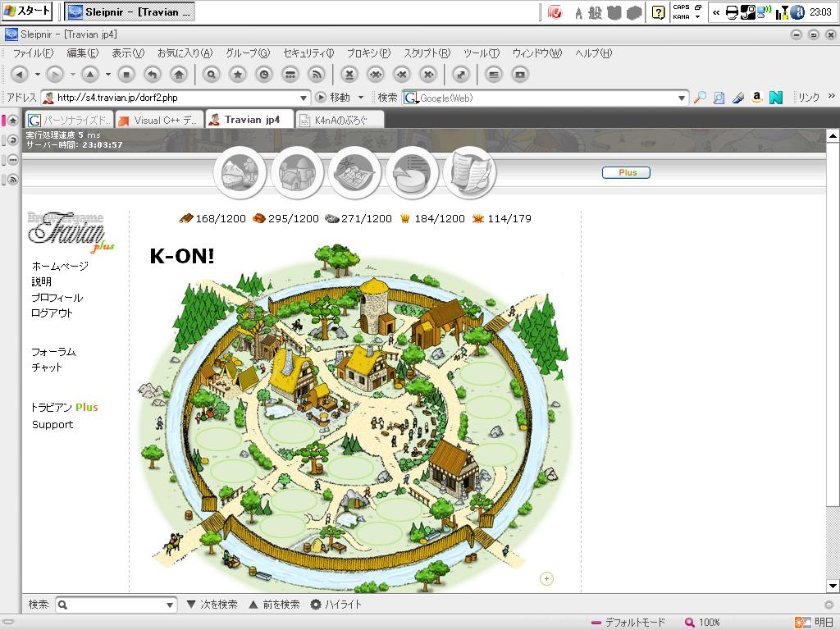840x630 pixels.
Task: Click the highlighter pen icon in the search bar
Action: [x=738, y=98]
